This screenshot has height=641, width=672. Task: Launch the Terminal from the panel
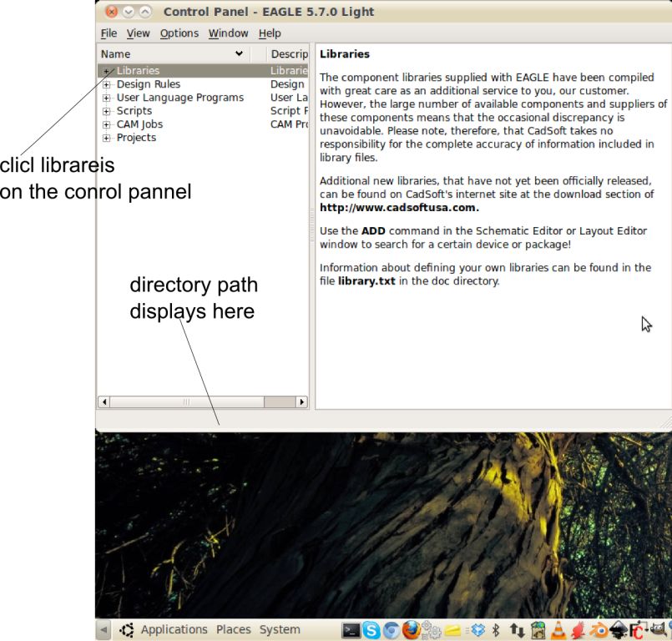(351, 630)
